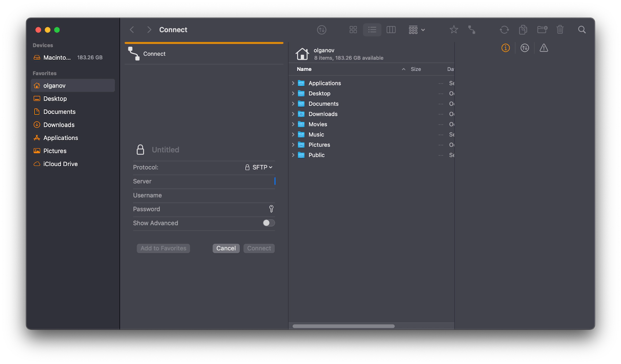Select olganov in Favorites sidebar
The image size is (621, 364).
coord(73,86)
